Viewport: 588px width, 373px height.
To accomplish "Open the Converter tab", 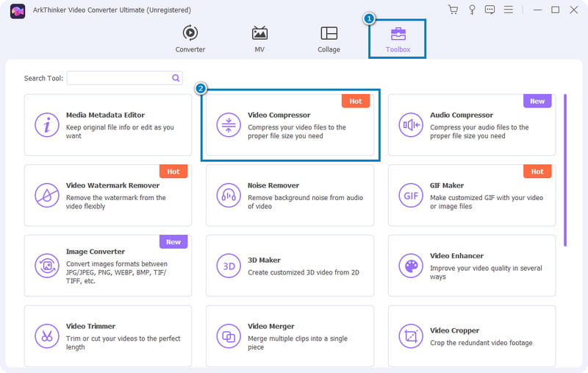I will pyautogui.click(x=190, y=39).
